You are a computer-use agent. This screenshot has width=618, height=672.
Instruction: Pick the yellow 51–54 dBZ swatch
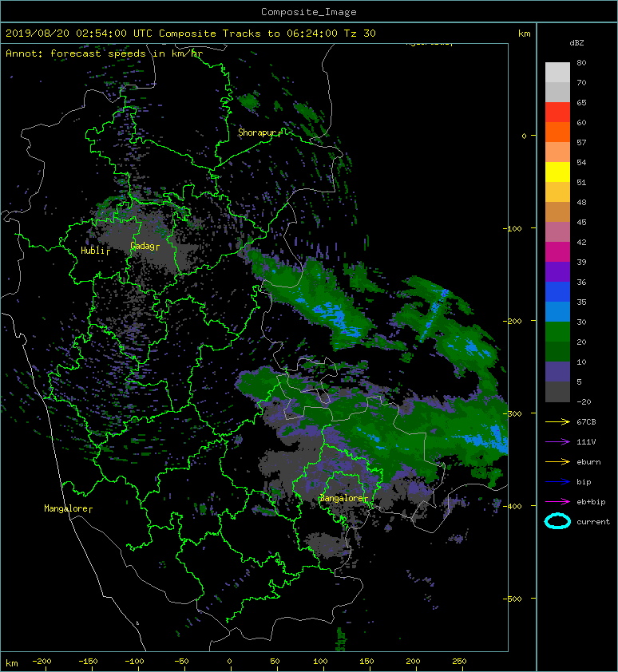point(557,172)
